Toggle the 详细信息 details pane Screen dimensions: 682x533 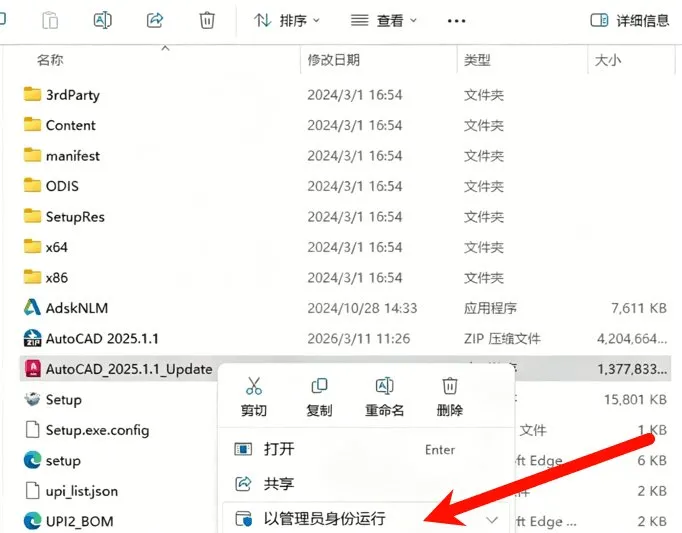629,20
